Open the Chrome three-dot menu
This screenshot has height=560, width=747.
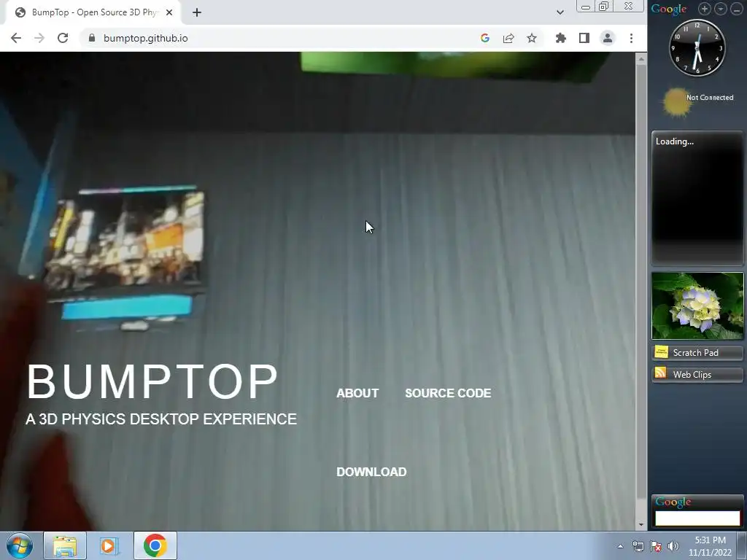pyautogui.click(x=631, y=38)
